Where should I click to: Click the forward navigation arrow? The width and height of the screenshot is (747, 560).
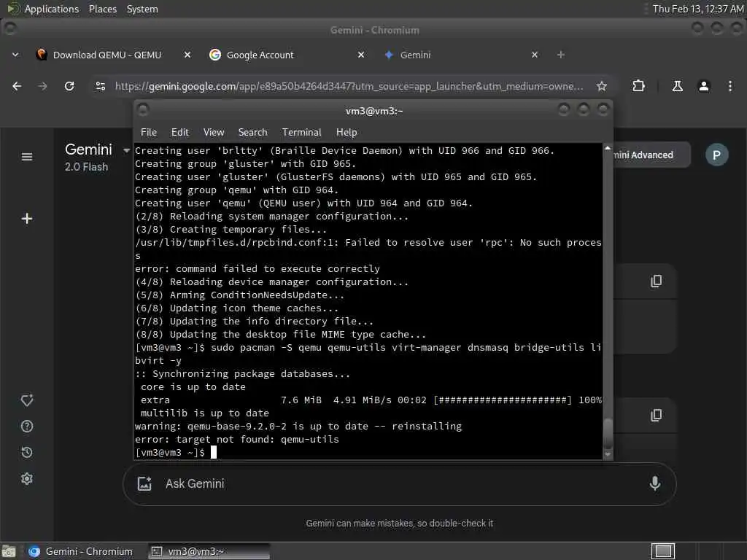pyautogui.click(x=42, y=86)
